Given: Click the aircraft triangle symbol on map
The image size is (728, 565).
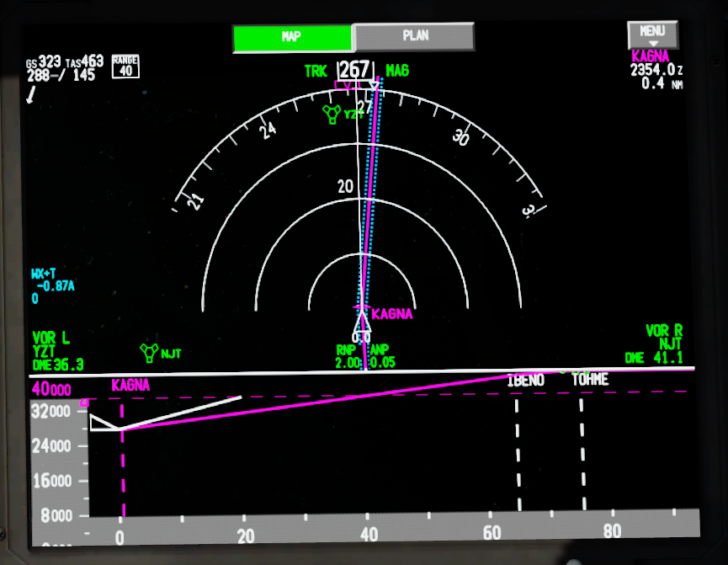Looking at the screenshot, I should (362, 321).
